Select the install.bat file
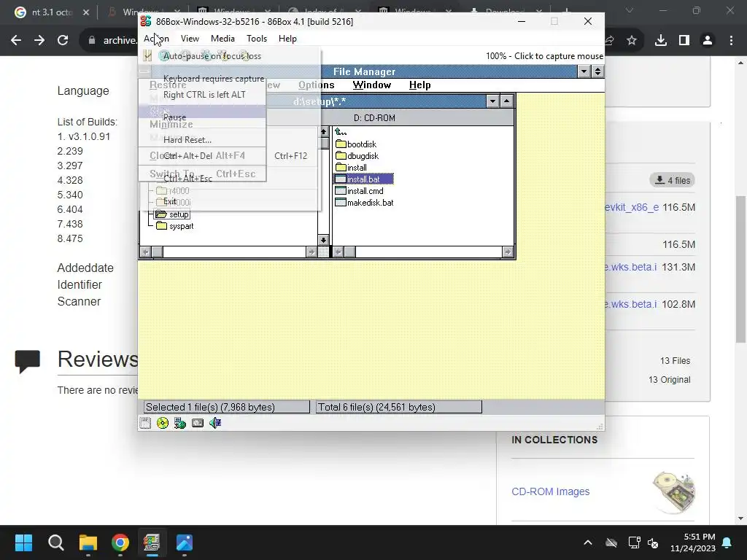Image resolution: width=747 pixels, height=560 pixels. coord(363,179)
